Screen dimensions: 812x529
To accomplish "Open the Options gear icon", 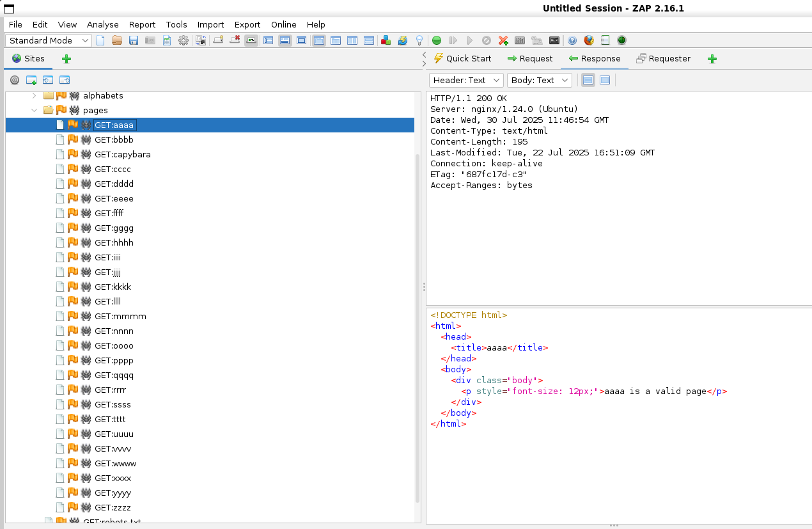I will [183, 40].
